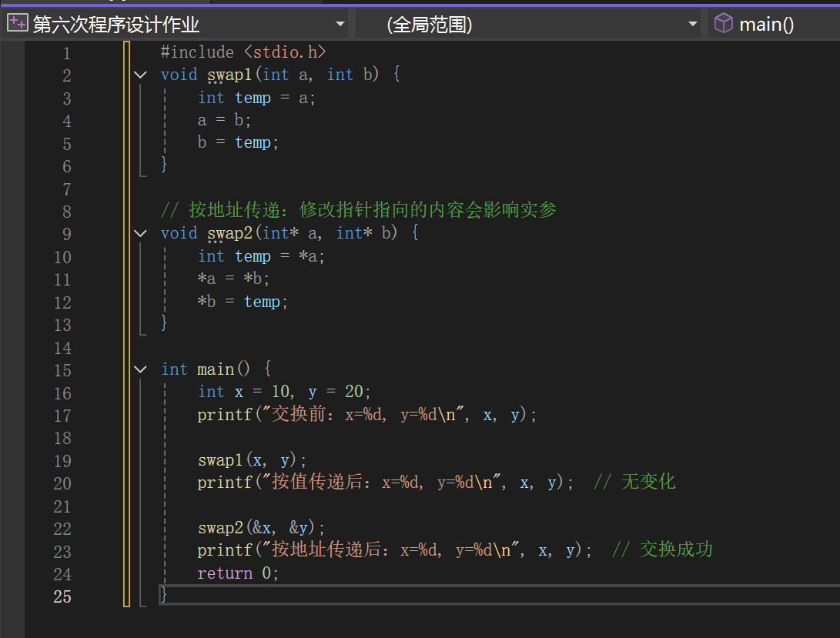The width and height of the screenshot is (840, 638).
Task: Click the printf 交换前 statement
Action: coord(367,415)
